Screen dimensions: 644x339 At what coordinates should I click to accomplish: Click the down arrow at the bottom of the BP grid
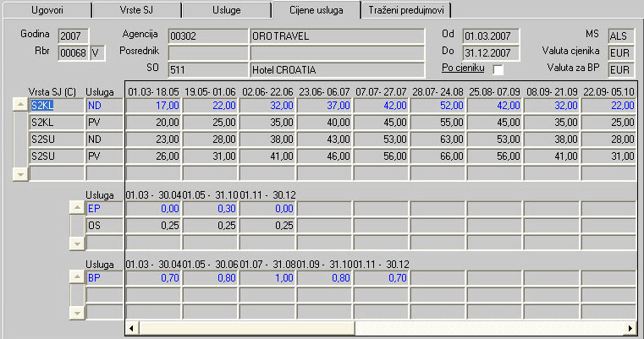(78, 312)
